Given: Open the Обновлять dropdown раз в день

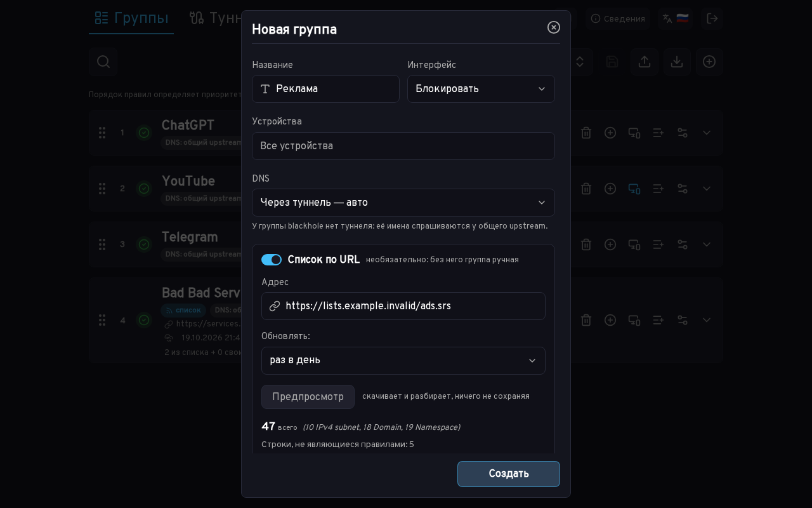Looking at the screenshot, I should pyautogui.click(x=403, y=361).
